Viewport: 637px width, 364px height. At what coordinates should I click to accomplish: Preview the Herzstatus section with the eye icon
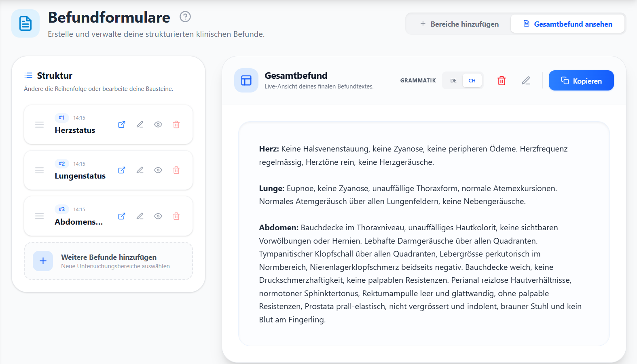(x=158, y=124)
